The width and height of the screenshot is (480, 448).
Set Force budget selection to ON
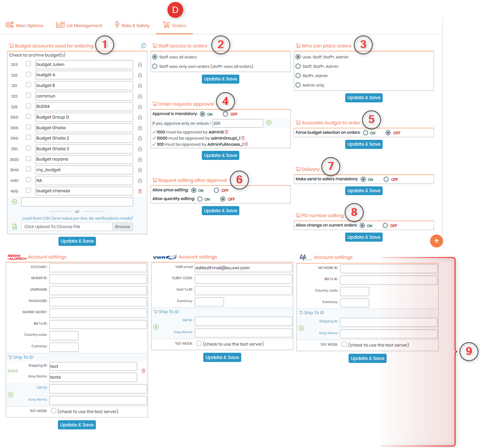coord(366,133)
